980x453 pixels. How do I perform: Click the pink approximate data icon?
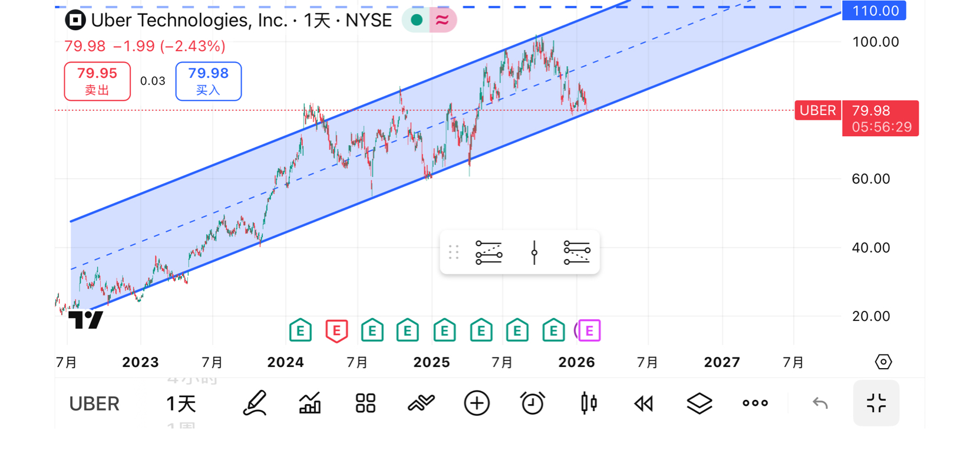coord(443,21)
